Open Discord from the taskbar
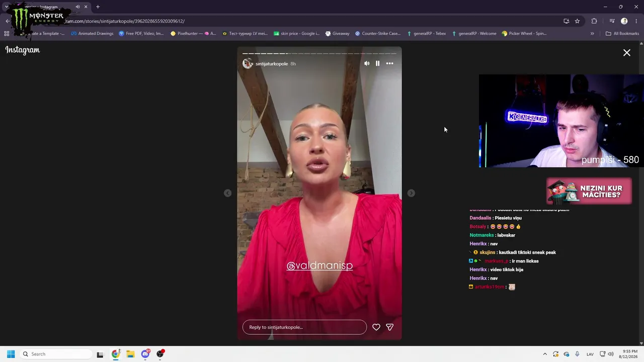The image size is (644, 362). point(145,354)
